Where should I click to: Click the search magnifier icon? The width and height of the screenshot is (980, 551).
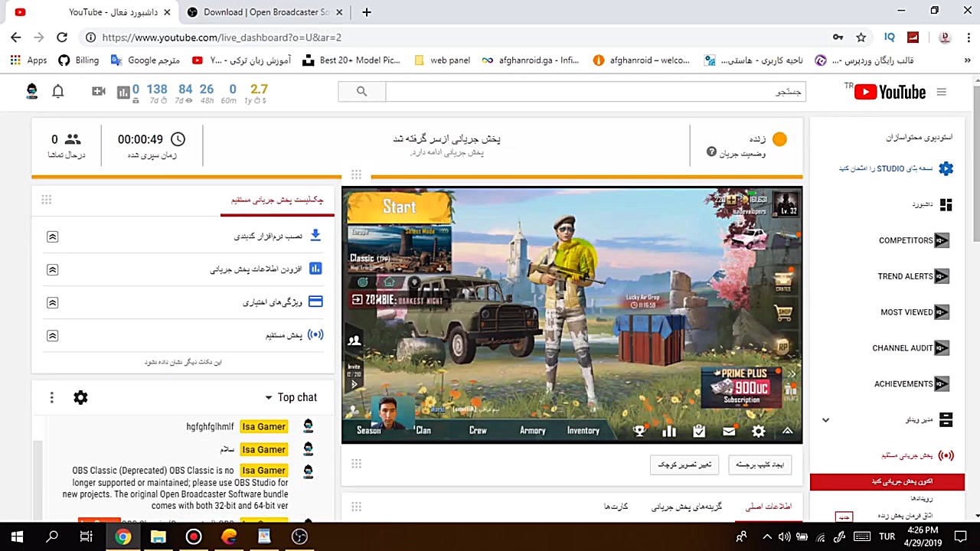click(361, 91)
